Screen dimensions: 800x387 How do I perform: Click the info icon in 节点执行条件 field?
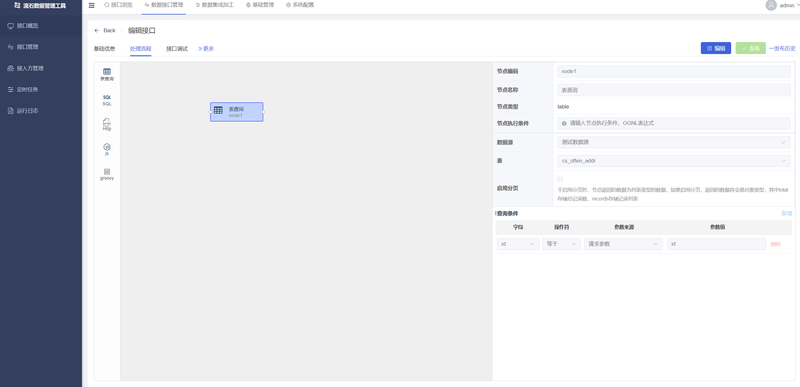tap(564, 123)
